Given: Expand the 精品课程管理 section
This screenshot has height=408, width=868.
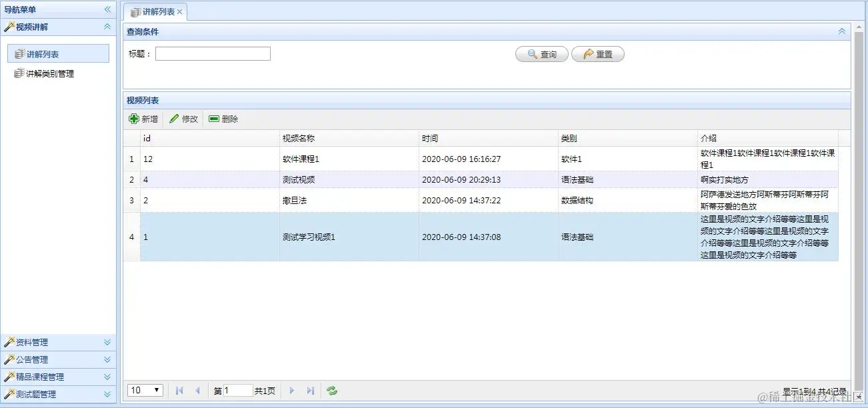Looking at the screenshot, I should click(x=107, y=377).
